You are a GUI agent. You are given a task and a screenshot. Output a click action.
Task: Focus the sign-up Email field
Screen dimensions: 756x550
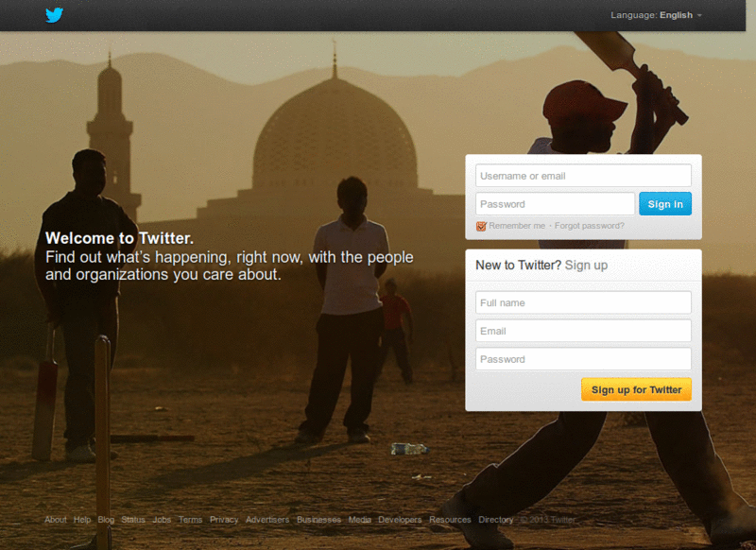(583, 331)
